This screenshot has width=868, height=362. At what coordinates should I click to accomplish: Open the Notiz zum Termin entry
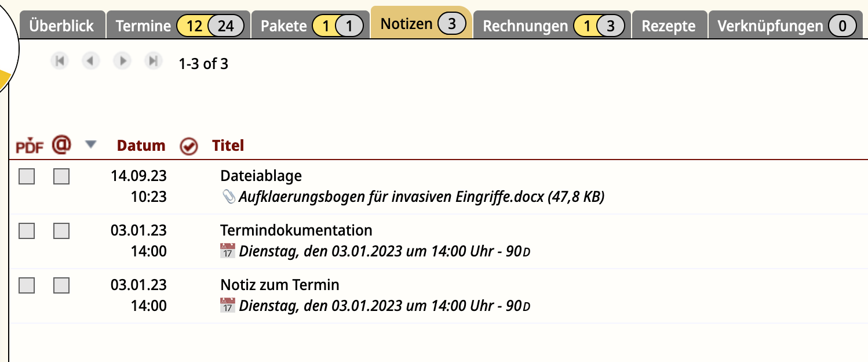tap(280, 285)
